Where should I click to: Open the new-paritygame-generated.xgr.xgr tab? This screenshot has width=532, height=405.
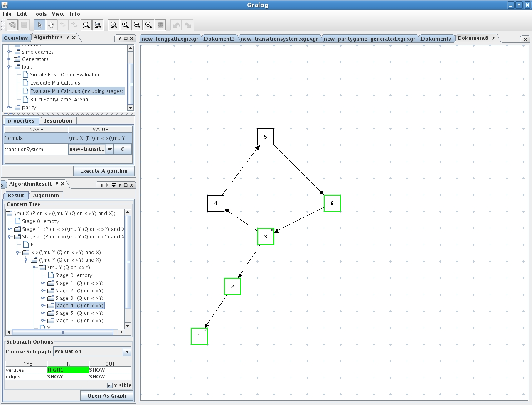click(369, 39)
